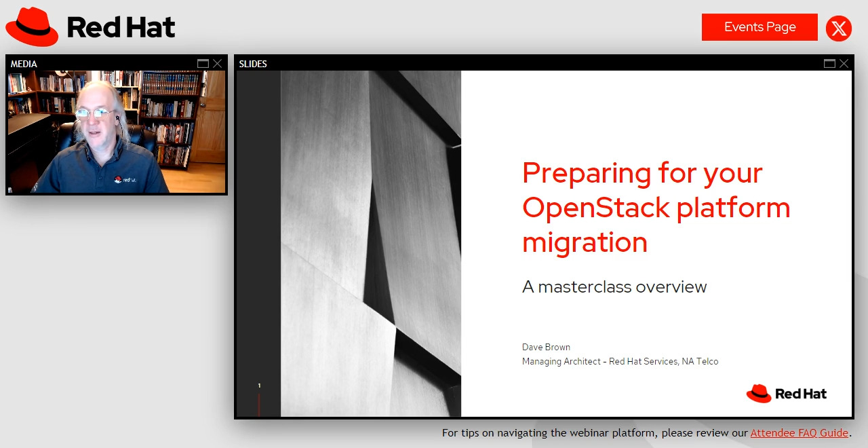Image resolution: width=868 pixels, height=448 pixels.
Task: Maximize the MEDIA panel
Action: tap(203, 64)
